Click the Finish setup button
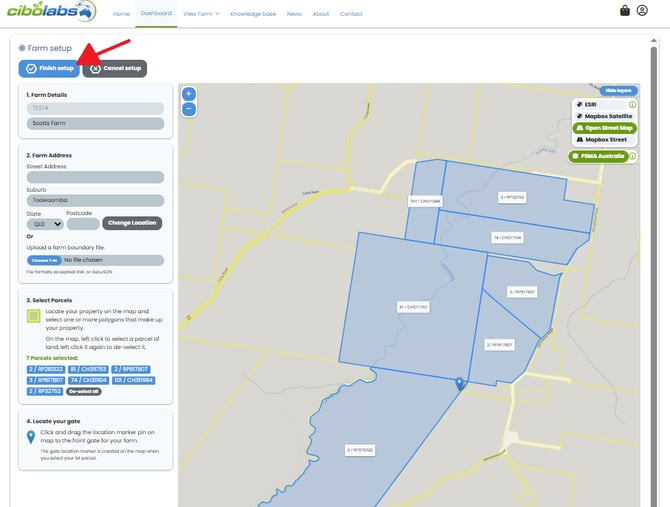 [x=49, y=68]
